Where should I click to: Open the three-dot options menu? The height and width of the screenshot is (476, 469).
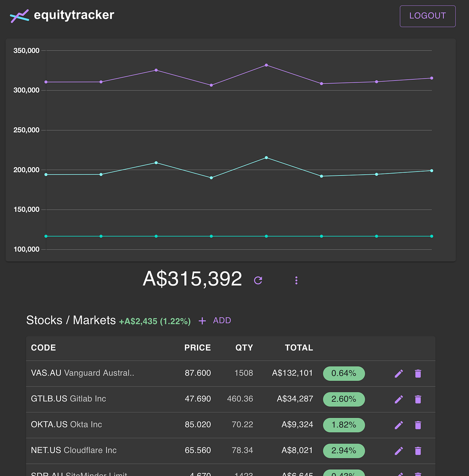(296, 280)
